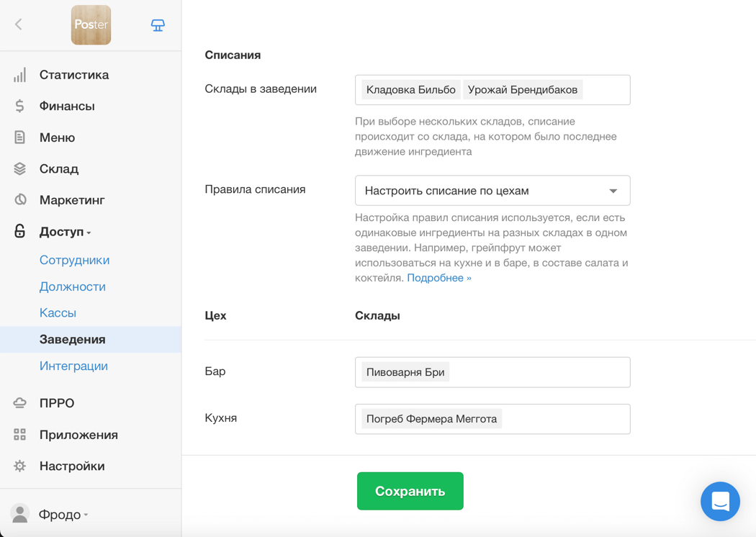Open Приложения via the grid icon

[20, 434]
